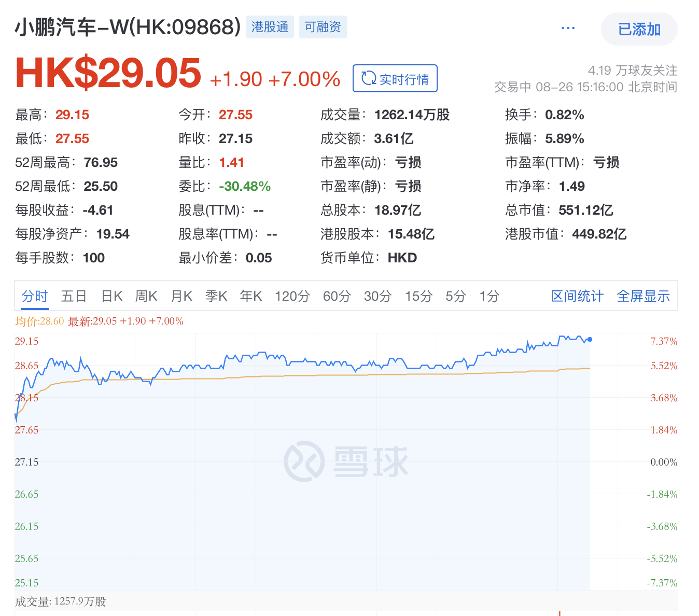Click the 货币单位 value HKD
Screen dimensions: 699x616
pos(402,258)
